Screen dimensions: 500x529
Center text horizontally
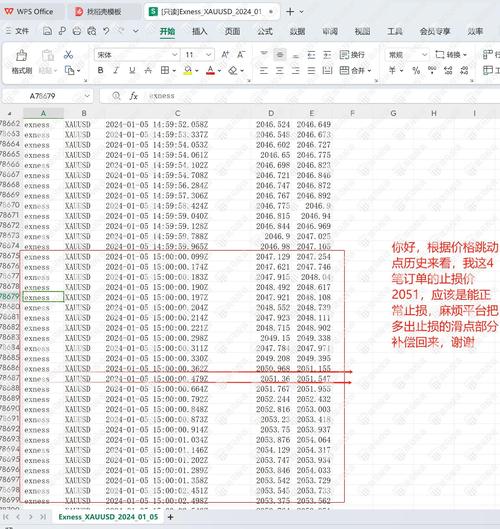[280, 71]
